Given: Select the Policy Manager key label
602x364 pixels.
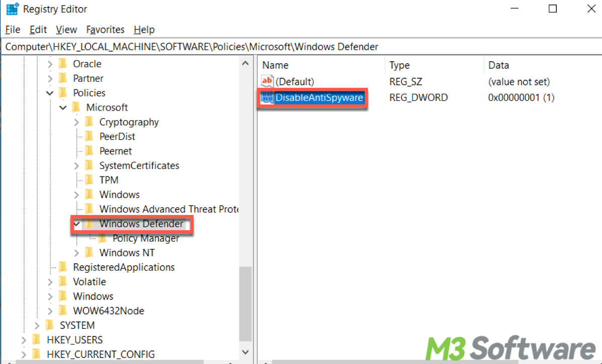Looking at the screenshot, I should click(x=145, y=239).
